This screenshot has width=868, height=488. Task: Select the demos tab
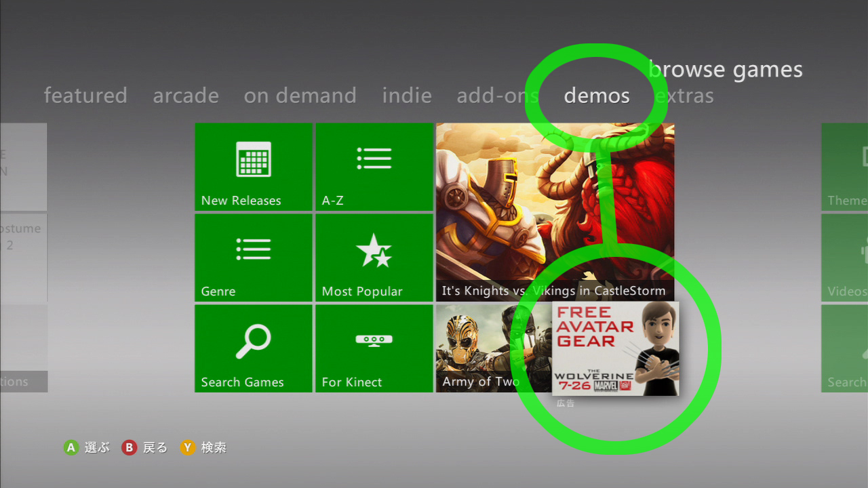[597, 96]
